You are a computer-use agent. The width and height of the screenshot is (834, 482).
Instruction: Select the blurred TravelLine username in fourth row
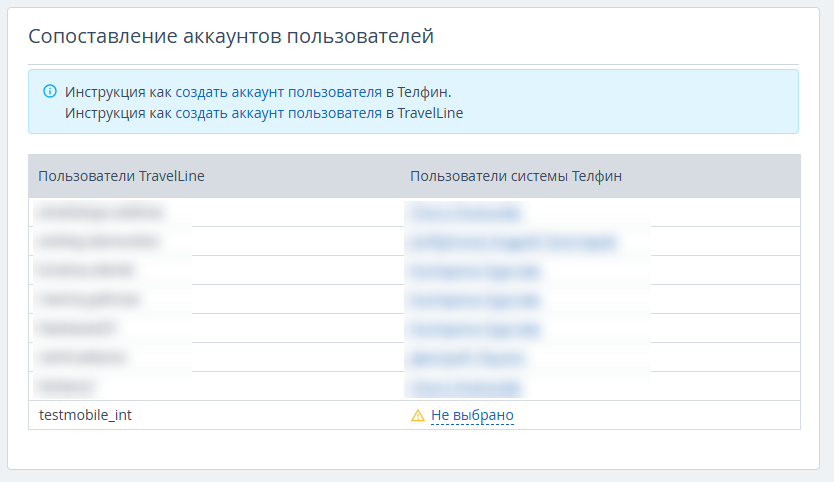pos(89,299)
